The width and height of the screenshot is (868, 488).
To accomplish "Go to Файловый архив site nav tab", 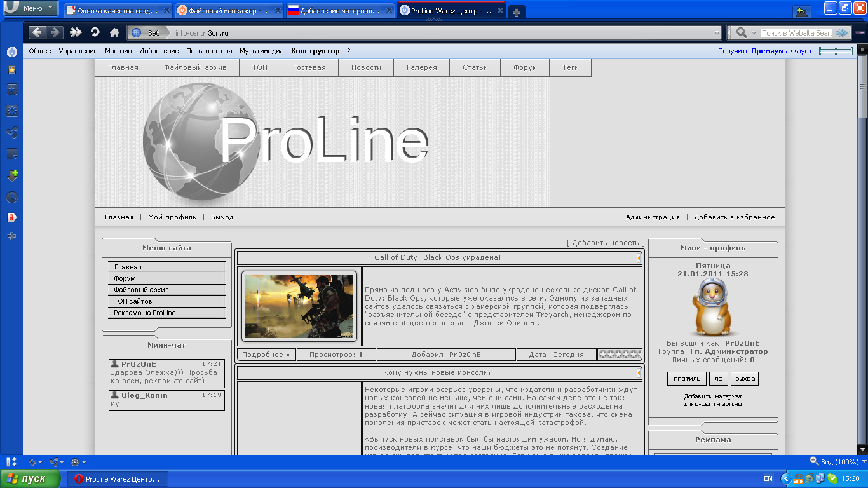I will (195, 67).
